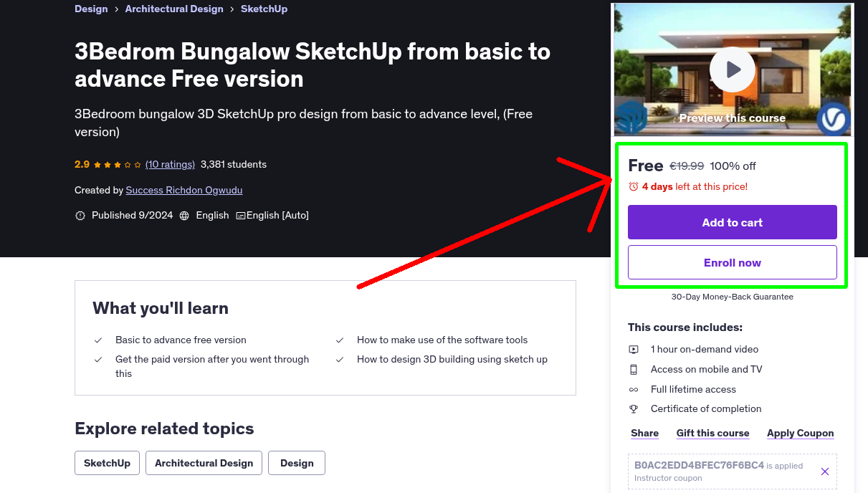This screenshot has height=493, width=868.
Task: Click the 3,381 students text
Action: click(x=234, y=165)
